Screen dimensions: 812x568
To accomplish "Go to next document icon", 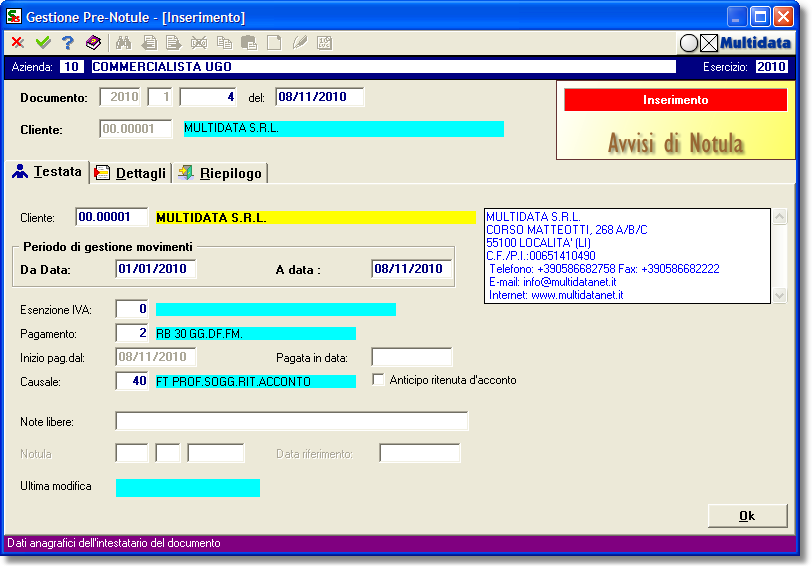I will tap(173, 42).
